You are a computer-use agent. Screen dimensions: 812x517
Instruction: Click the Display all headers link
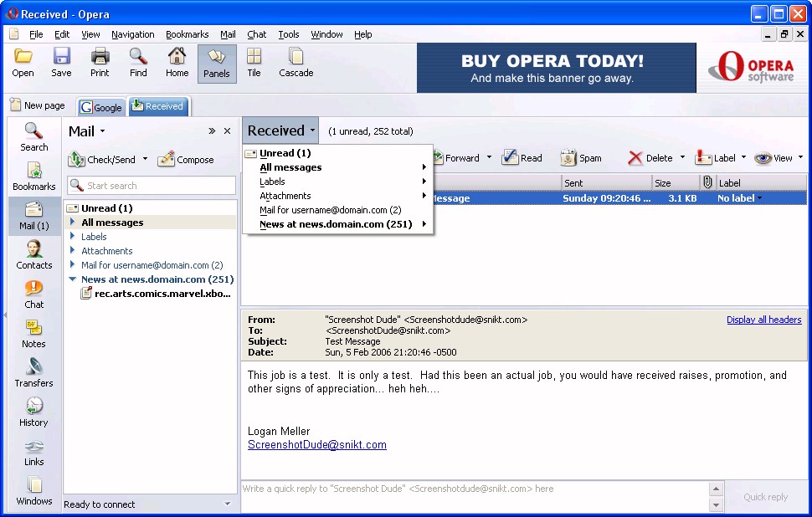(x=763, y=320)
